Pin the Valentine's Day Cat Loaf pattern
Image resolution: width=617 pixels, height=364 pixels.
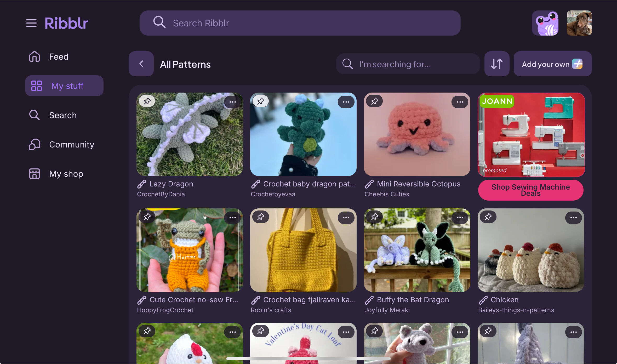pyautogui.click(x=261, y=331)
